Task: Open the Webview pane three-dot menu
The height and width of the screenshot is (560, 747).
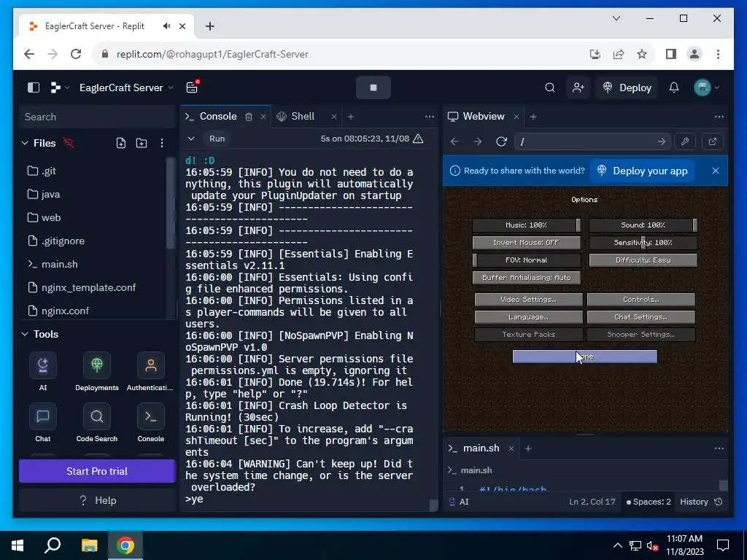Action: 719,117
